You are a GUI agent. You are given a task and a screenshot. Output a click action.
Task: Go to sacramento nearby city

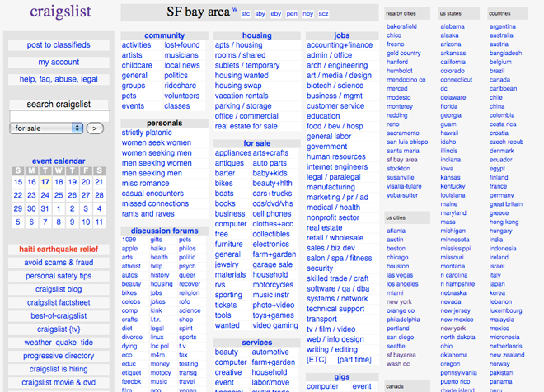click(403, 133)
